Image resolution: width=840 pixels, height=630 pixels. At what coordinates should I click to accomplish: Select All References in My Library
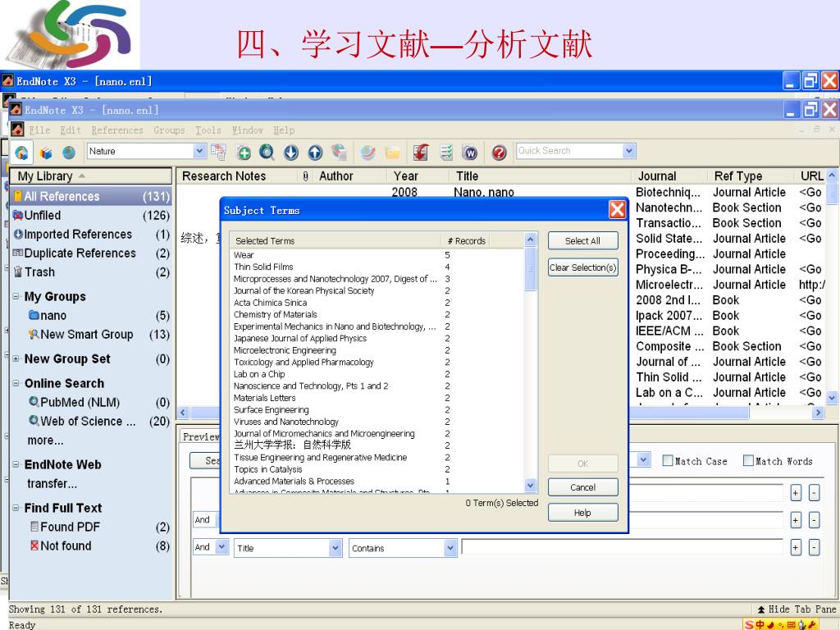[91, 196]
